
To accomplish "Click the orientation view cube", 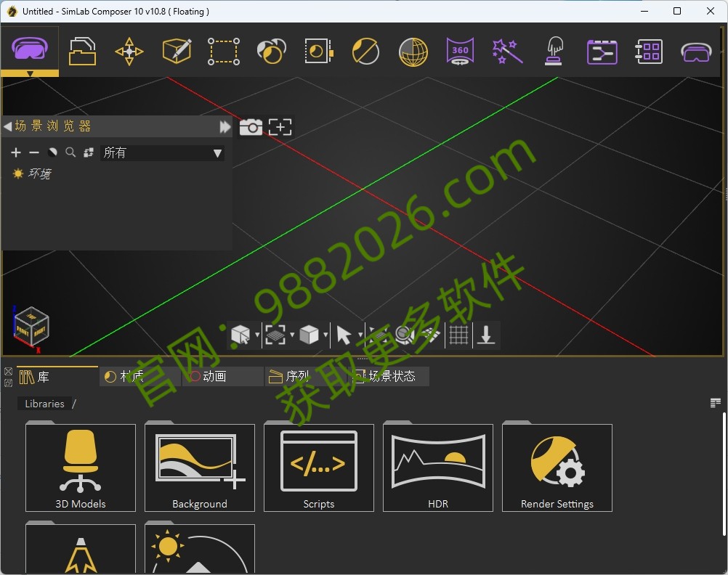I will 31,326.
